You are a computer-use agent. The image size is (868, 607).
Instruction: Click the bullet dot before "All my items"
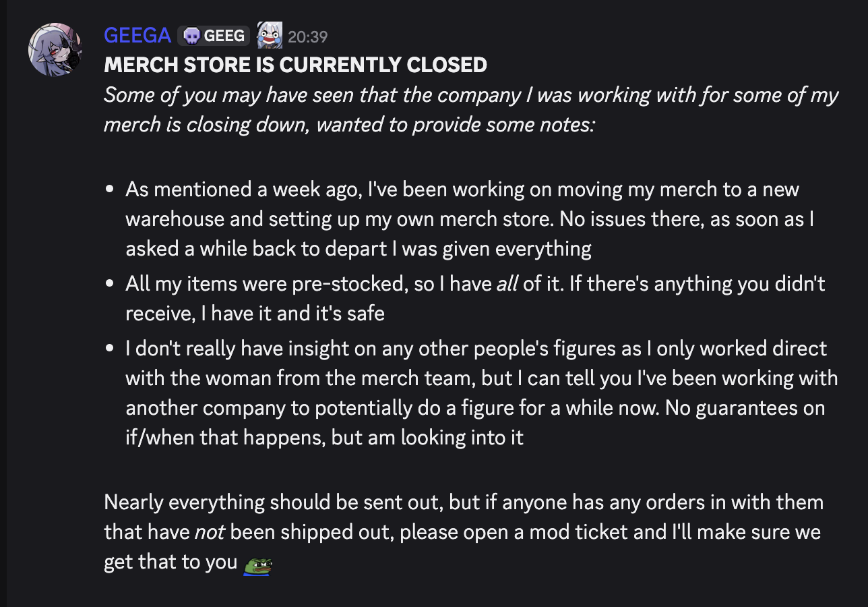(x=110, y=285)
